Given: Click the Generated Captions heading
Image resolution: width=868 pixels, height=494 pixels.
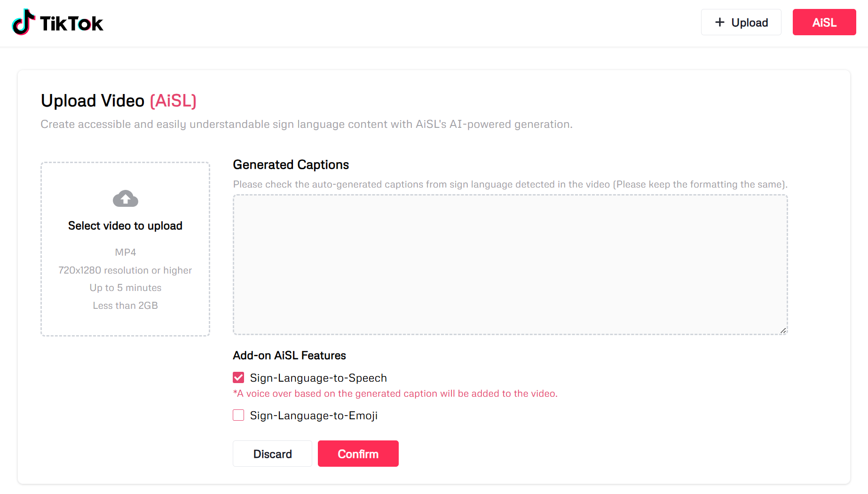Looking at the screenshot, I should pyautogui.click(x=291, y=165).
